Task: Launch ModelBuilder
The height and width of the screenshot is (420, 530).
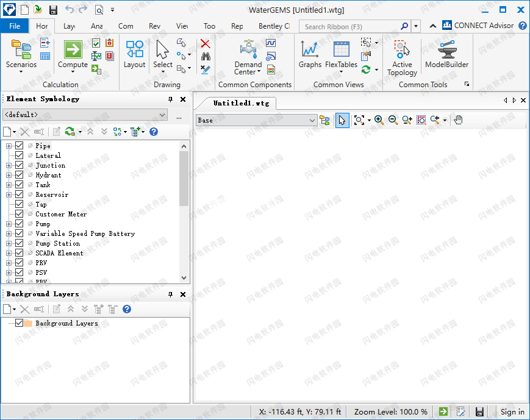Action: (446, 54)
